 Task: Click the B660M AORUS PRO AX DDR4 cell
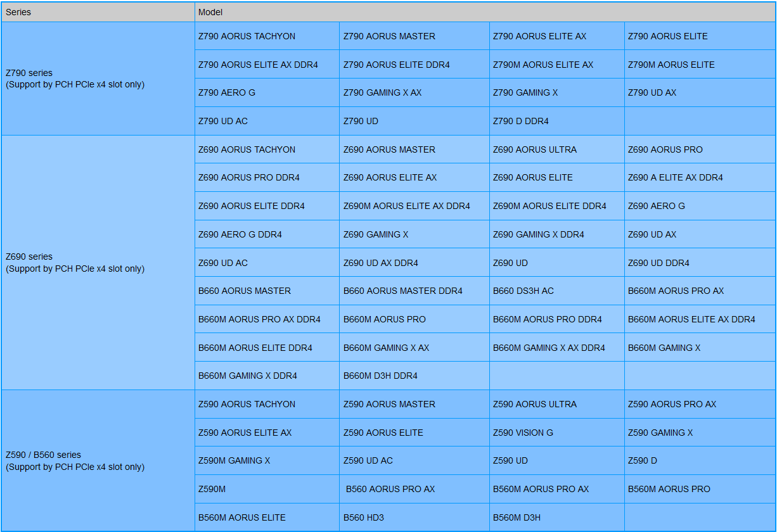click(267, 319)
